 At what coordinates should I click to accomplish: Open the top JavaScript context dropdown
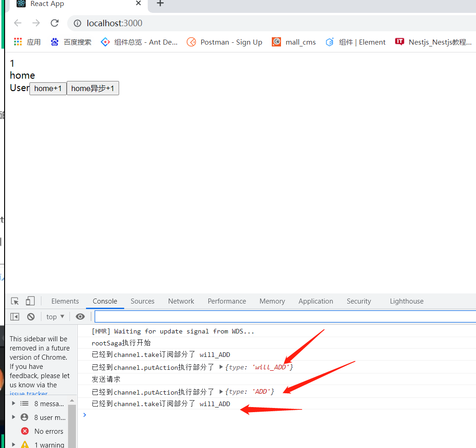click(x=55, y=317)
